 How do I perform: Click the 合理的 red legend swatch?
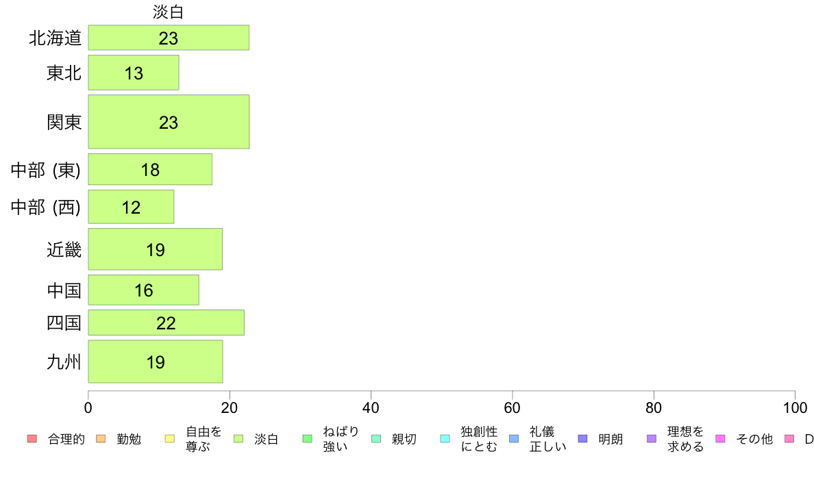point(32,438)
